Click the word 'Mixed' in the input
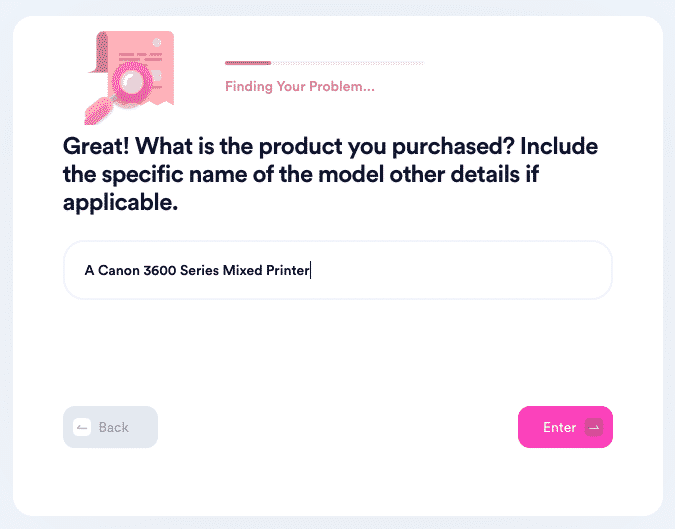Screen dimensions: 675x529 [x=242, y=270]
